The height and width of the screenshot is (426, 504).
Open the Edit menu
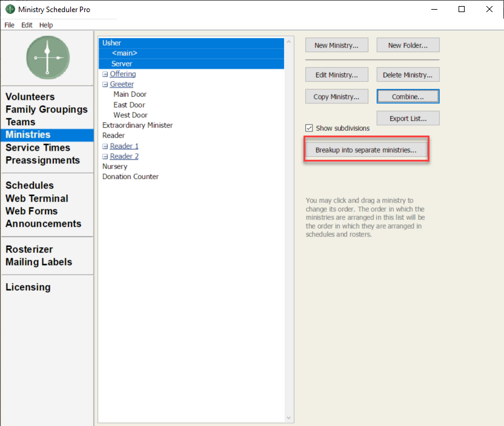27,25
